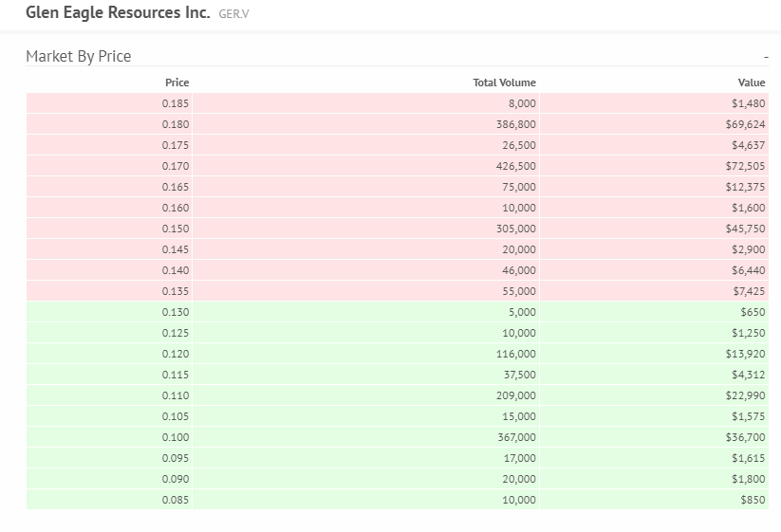The image size is (781, 532).
Task: Select the 0.130 highest bid price
Action: [176, 312]
